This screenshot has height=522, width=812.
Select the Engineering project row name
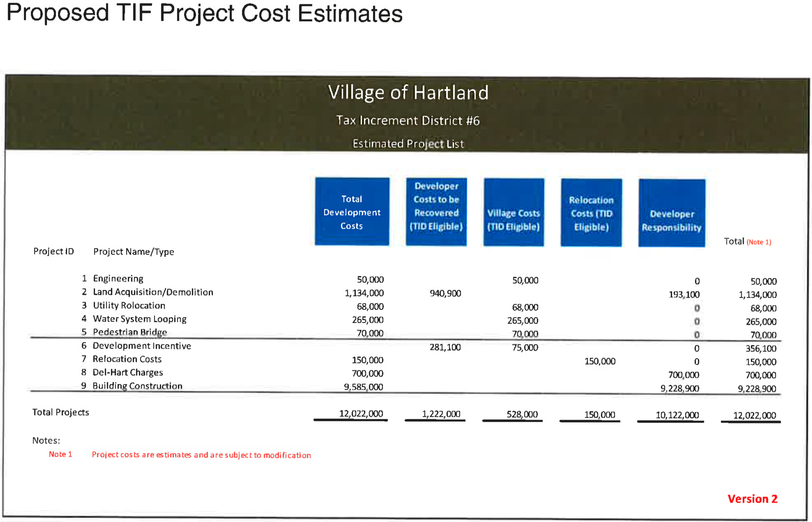click(x=118, y=279)
